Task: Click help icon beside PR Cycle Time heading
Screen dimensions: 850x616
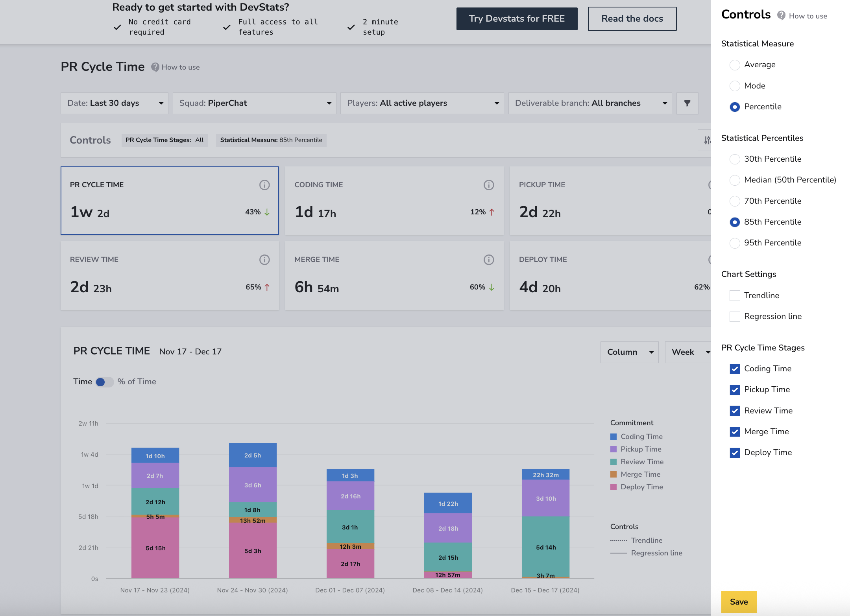Action: pos(155,67)
